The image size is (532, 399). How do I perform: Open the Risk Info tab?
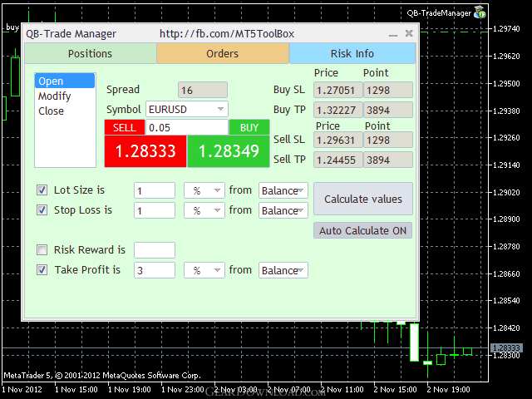click(x=352, y=53)
